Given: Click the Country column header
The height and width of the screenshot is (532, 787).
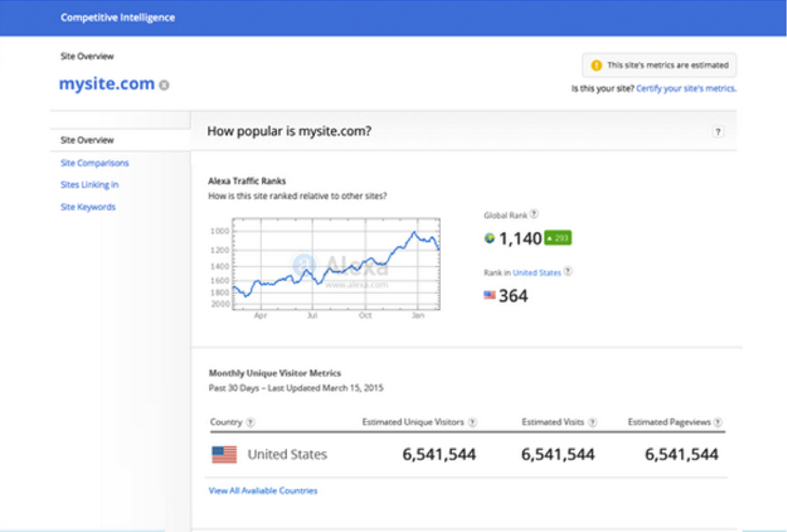Looking at the screenshot, I should (226, 423).
